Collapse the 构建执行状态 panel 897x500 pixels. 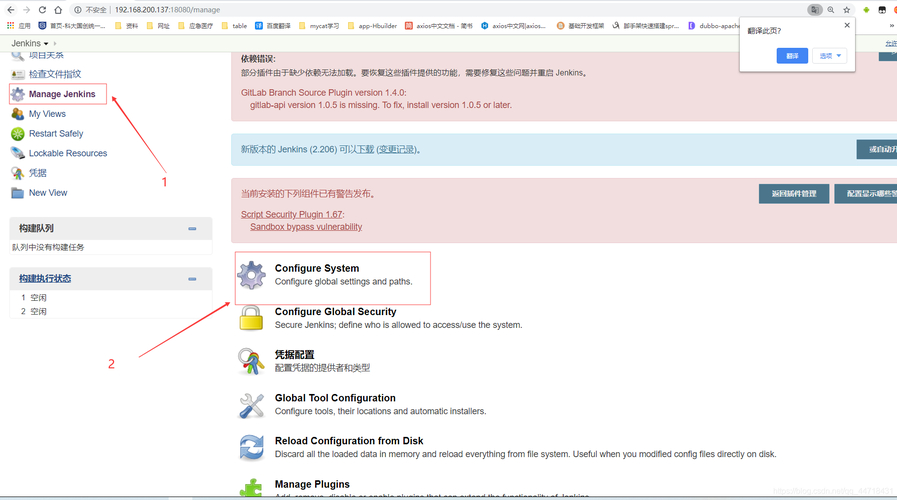click(192, 279)
